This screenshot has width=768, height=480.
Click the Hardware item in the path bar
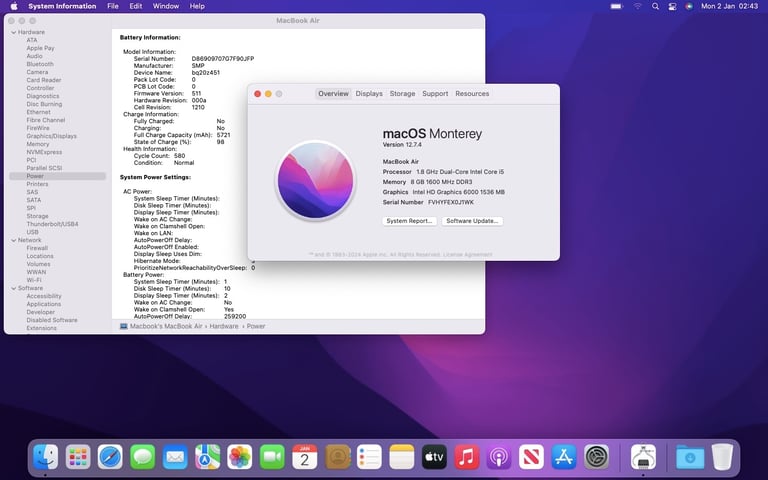click(224, 326)
